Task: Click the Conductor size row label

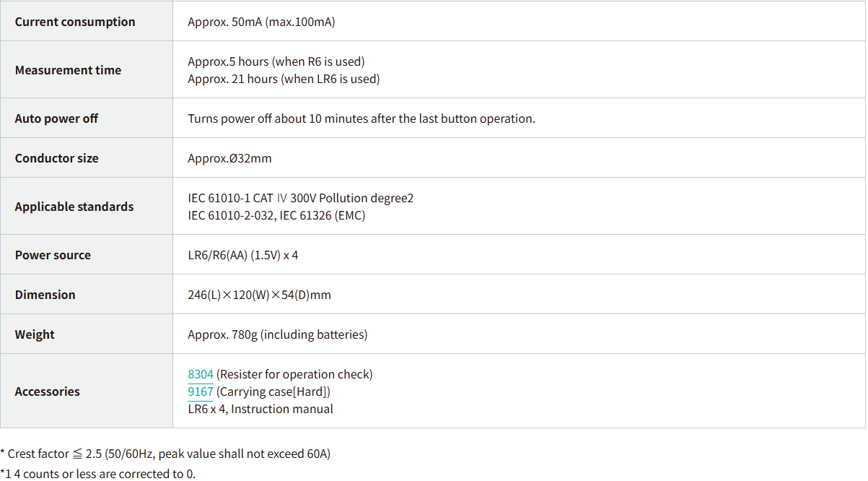Action: pyautogui.click(x=56, y=158)
